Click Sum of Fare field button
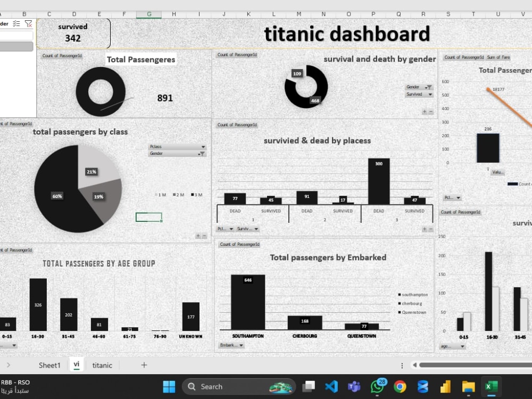 click(498, 57)
